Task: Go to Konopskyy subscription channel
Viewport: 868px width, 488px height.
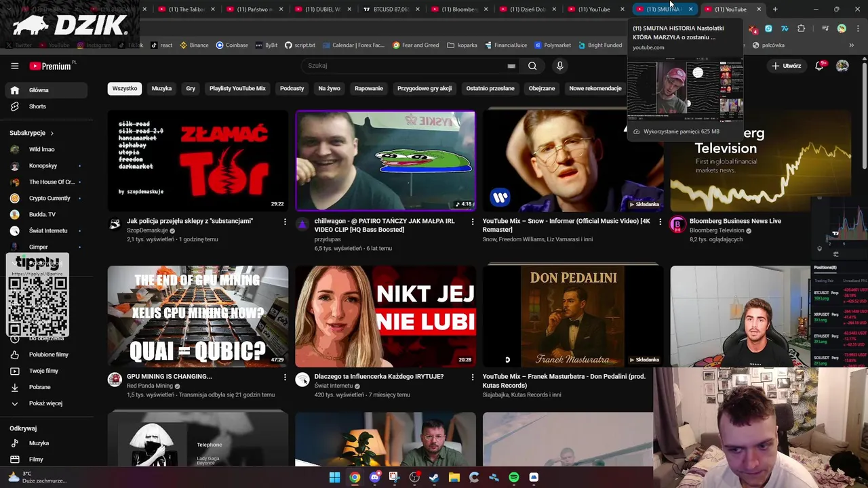Action: [45, 166]
